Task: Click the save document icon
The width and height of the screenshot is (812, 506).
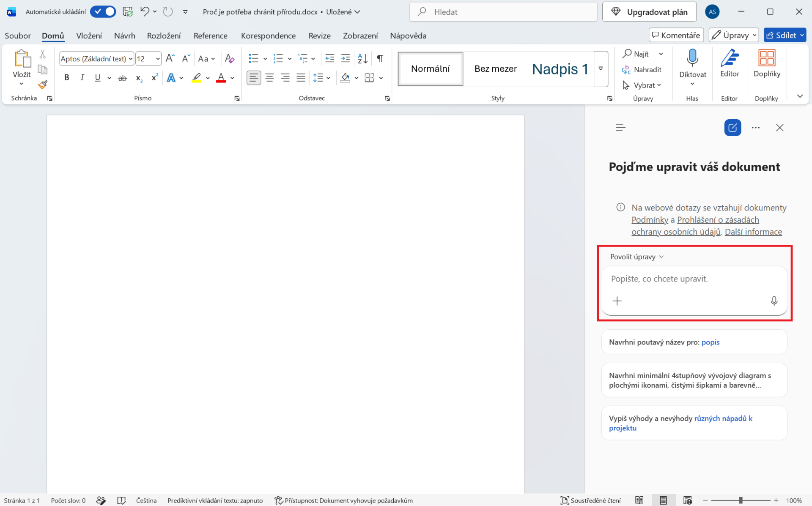Action: 128,12
